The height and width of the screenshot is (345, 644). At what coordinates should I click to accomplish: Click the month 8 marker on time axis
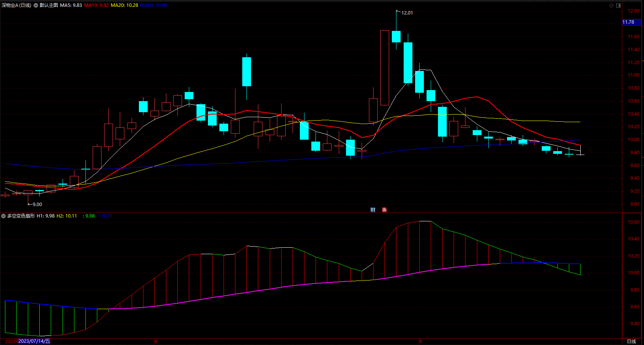point(156,341)
